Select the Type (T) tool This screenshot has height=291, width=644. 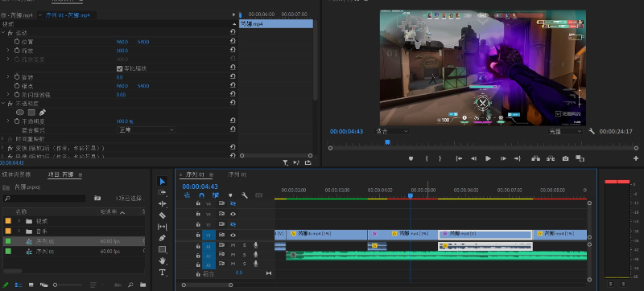163,273
